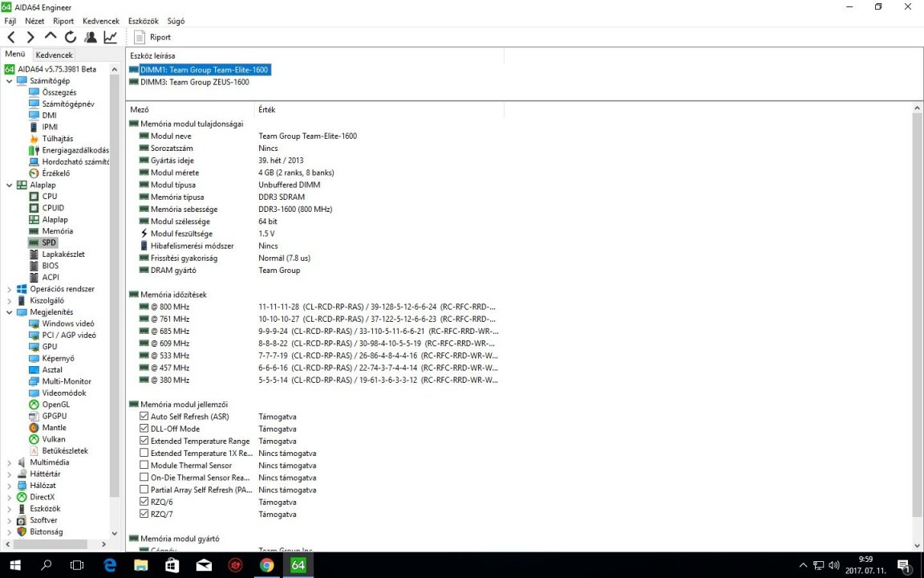Select Memória in the Alaplap tree
Viewport: 924px width, 578px height.
57,231
